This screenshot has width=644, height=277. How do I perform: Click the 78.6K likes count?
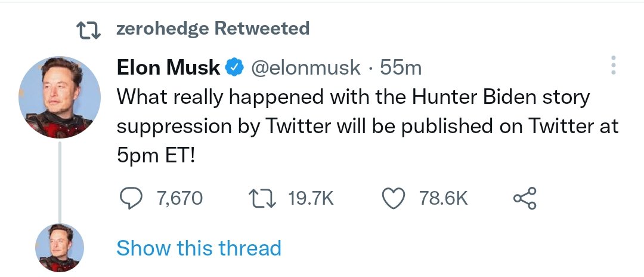443,199
